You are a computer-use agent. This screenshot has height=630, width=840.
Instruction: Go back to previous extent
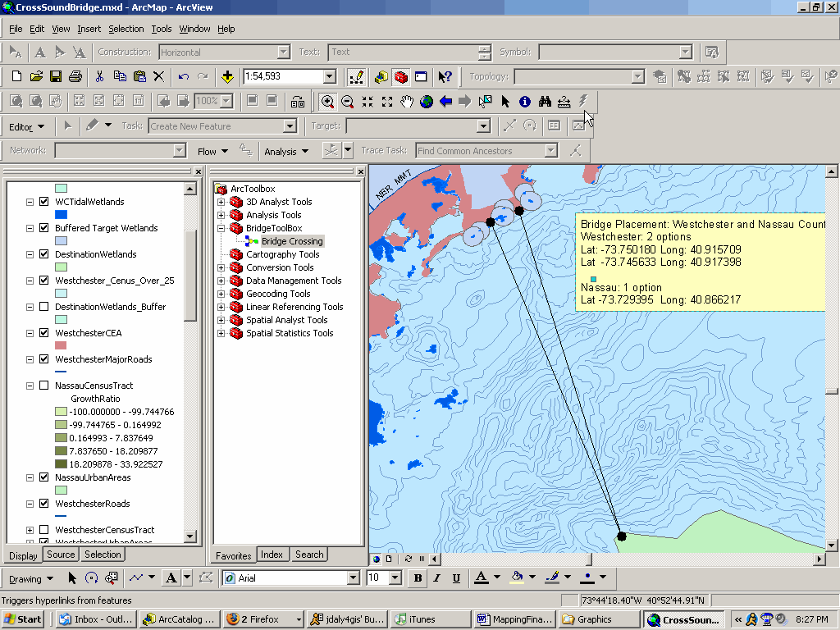(x=445, y=101)
